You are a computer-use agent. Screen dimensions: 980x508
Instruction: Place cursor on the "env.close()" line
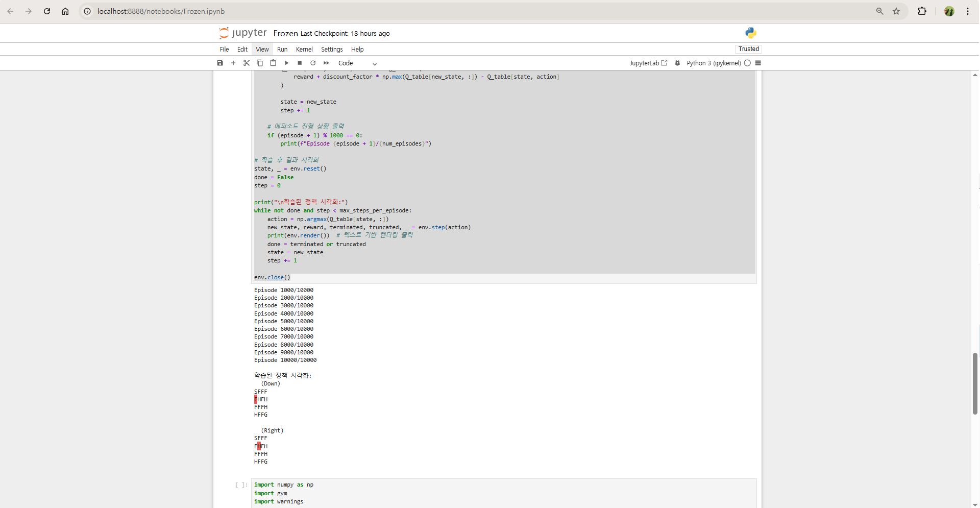point(272,278)
